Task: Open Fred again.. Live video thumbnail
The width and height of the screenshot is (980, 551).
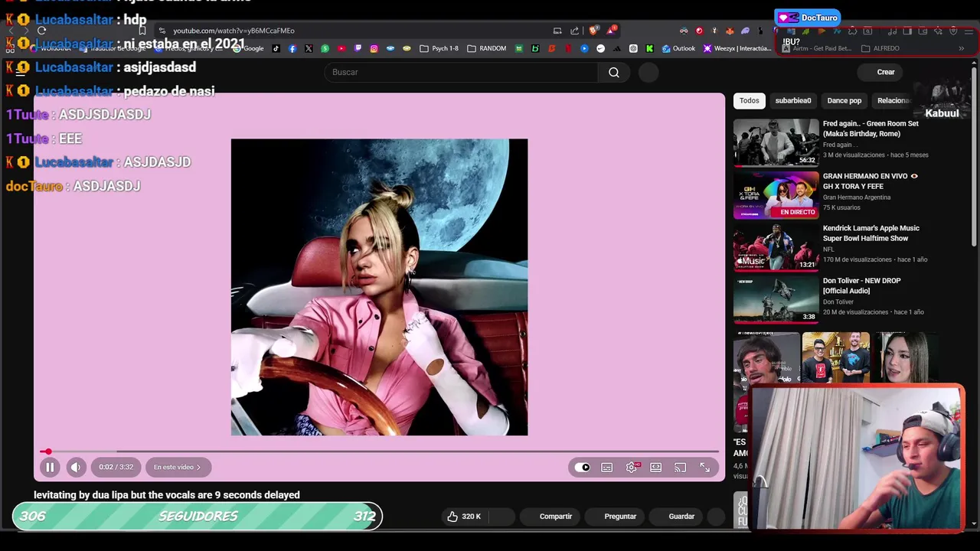Action: click(776, 142)
